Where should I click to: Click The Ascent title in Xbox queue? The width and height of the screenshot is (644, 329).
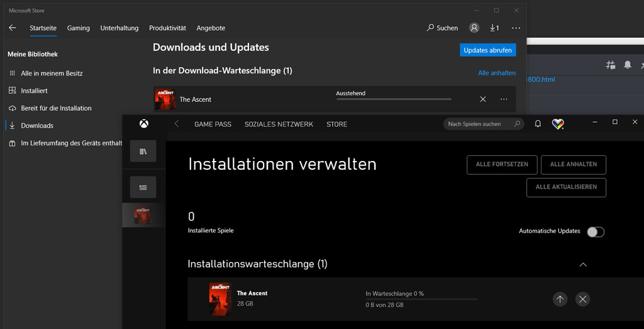[x=252, y=293]
